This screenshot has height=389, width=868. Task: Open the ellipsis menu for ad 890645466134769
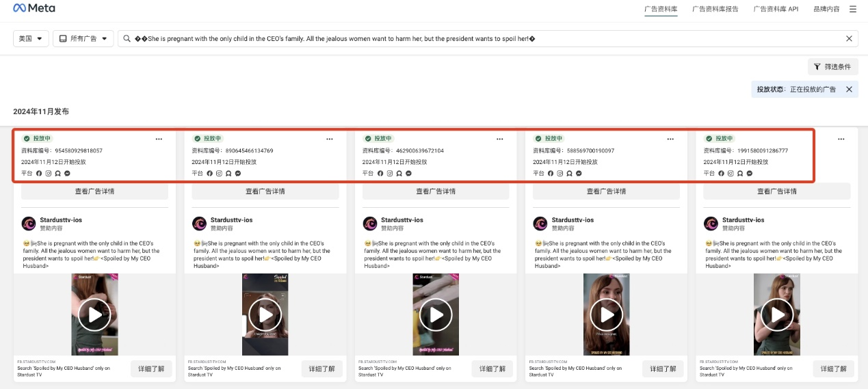click(330, 139)
